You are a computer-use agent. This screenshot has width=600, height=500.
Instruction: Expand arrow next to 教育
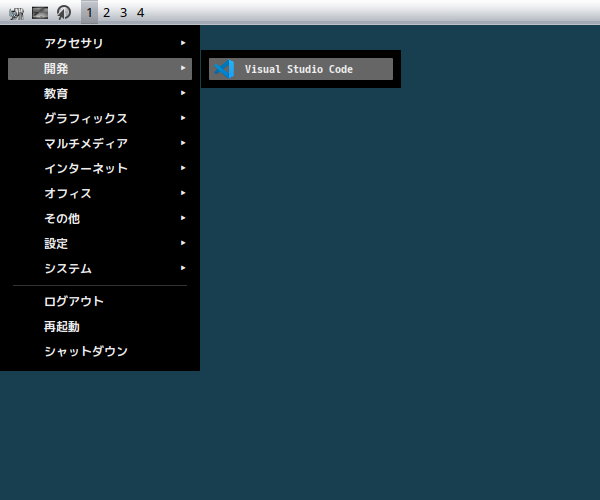tap(183, 93)
